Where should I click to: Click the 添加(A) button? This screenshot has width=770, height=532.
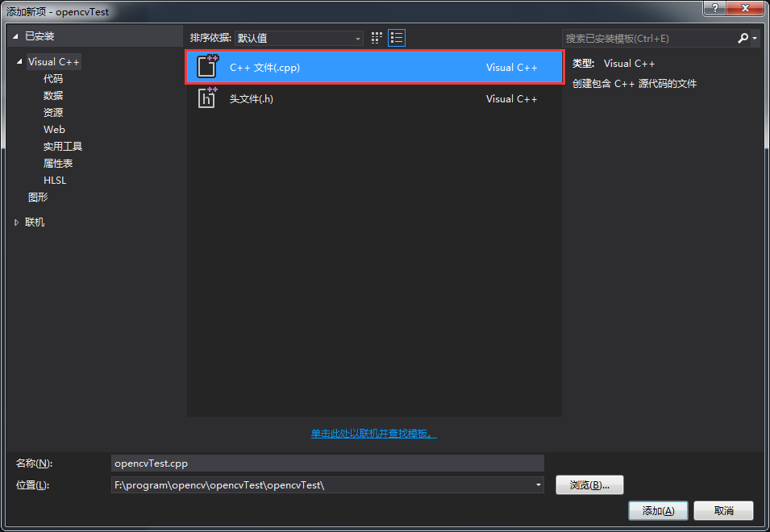tap(658, 511)
